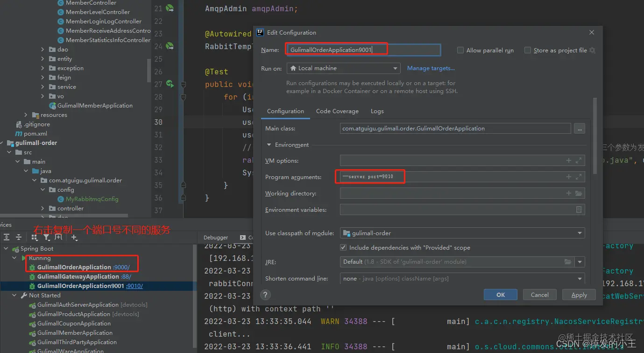Toggle Store as project file checkbox

click(528, 50)
